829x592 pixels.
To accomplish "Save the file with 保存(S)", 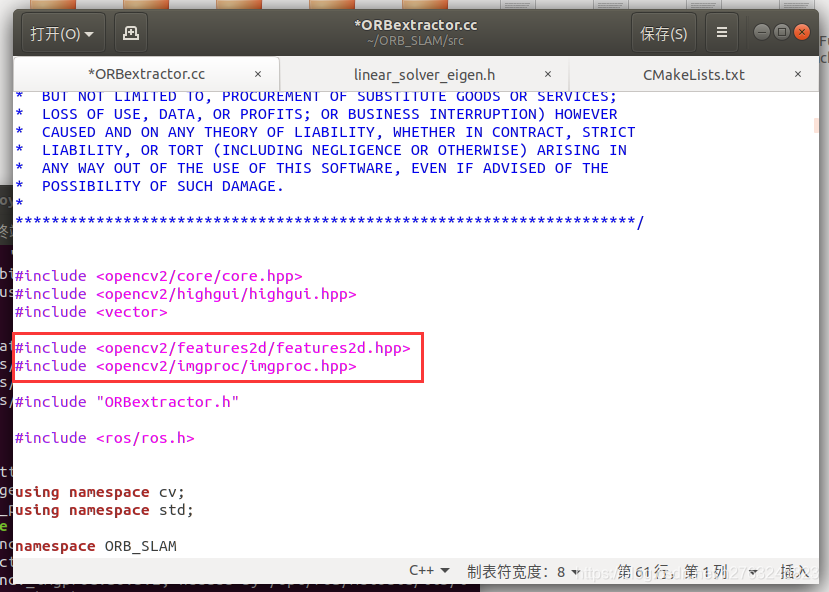I will click(664, 33).
